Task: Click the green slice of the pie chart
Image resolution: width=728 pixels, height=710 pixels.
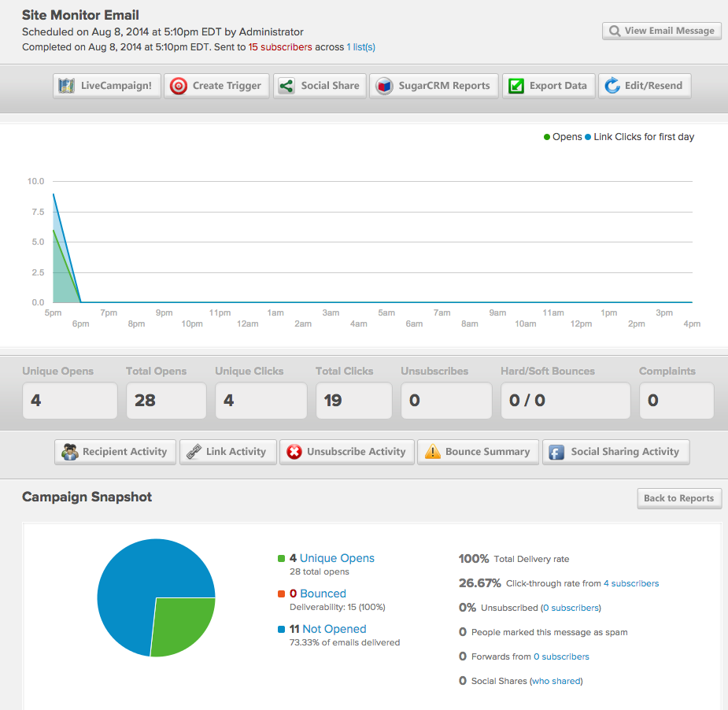Action: 181,624
